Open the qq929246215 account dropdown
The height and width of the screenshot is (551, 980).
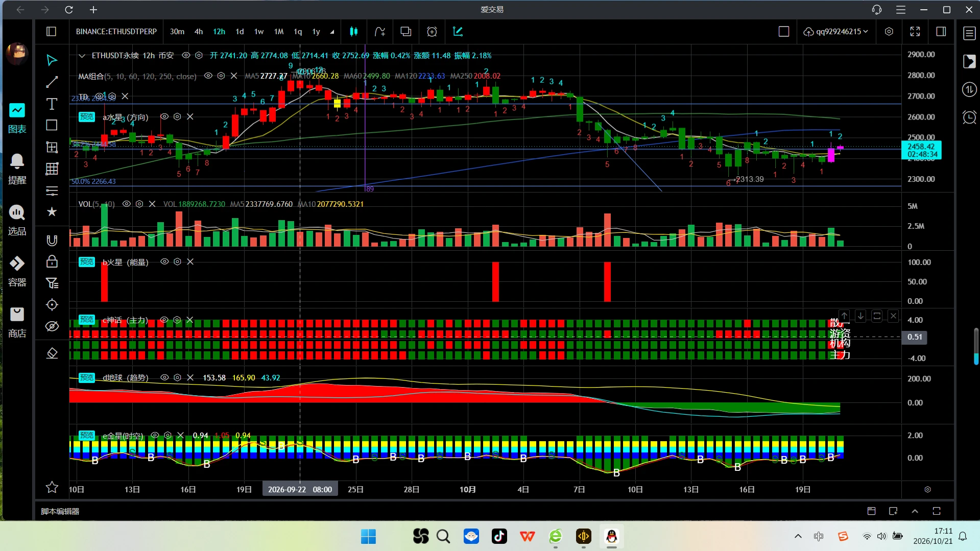point(835,32)
